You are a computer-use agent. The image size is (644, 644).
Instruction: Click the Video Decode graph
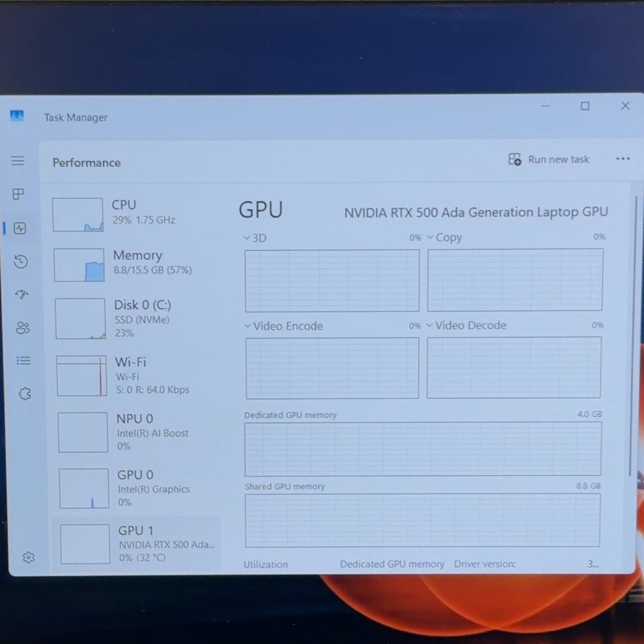coord(514,367)
